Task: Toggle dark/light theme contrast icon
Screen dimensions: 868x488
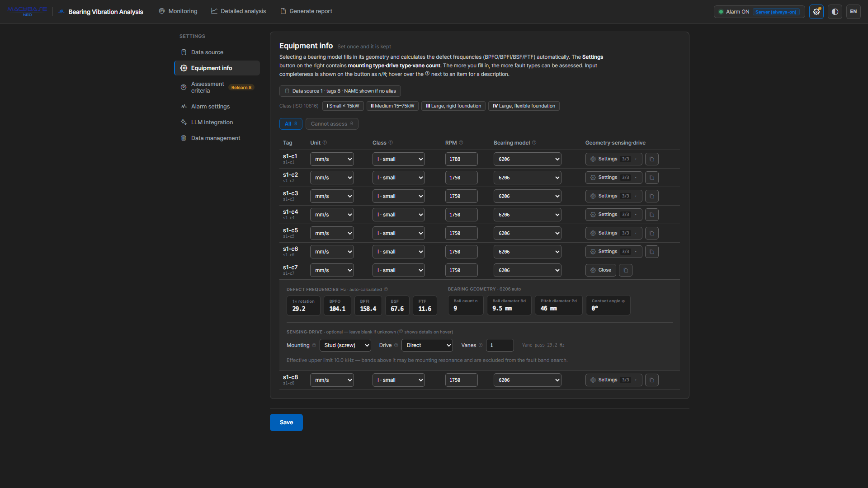Action: 835,12
